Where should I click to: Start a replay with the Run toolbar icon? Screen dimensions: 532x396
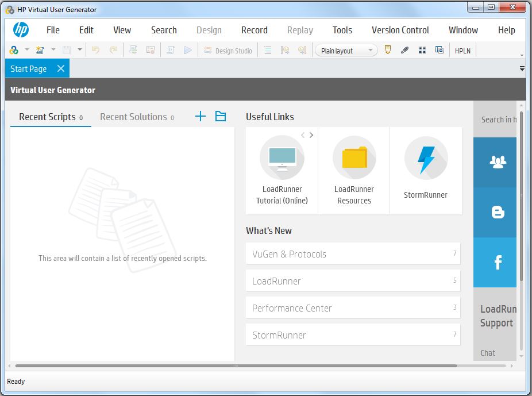(188, 50)
